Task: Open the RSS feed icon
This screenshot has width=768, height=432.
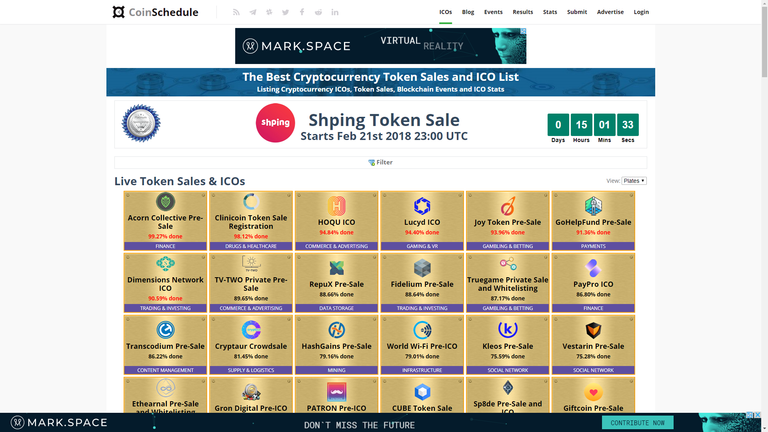Action: pos(236,12)
